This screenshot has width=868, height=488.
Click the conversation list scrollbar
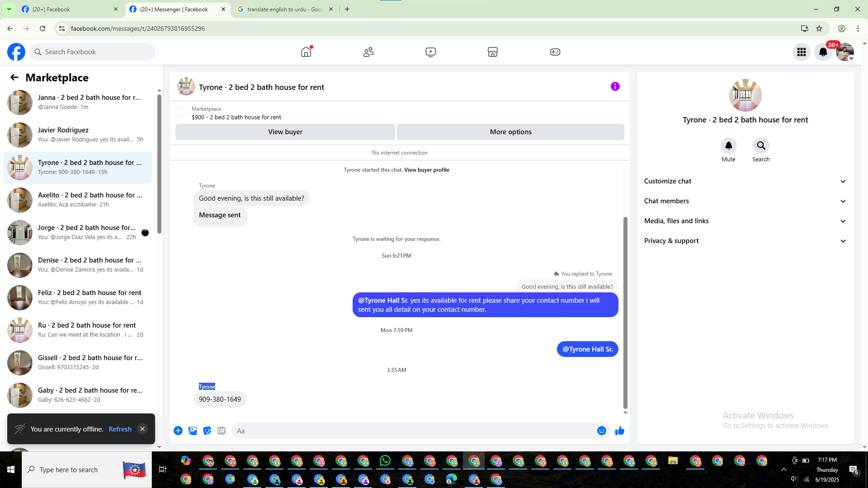[x=159, y=164]
